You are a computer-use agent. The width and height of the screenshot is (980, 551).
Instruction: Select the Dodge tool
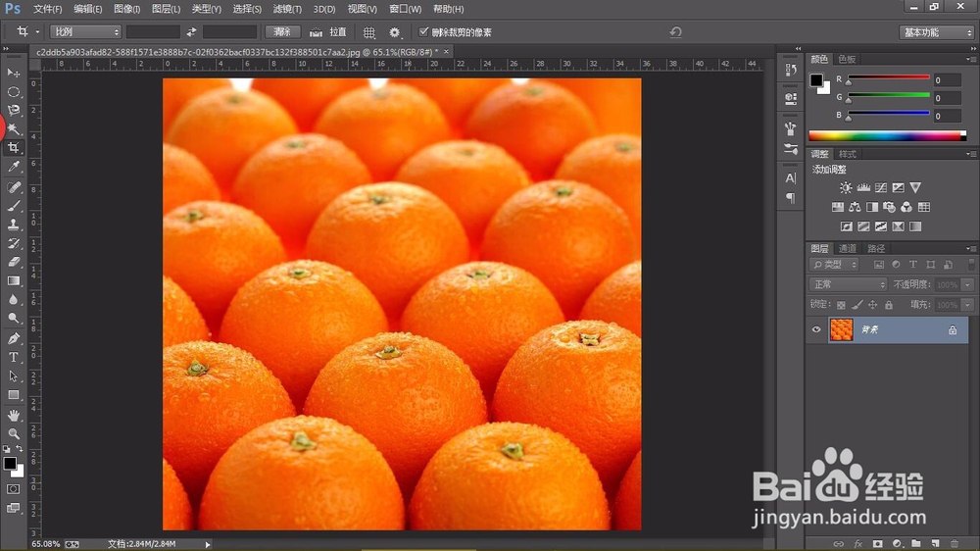click(x=13, y=319)
